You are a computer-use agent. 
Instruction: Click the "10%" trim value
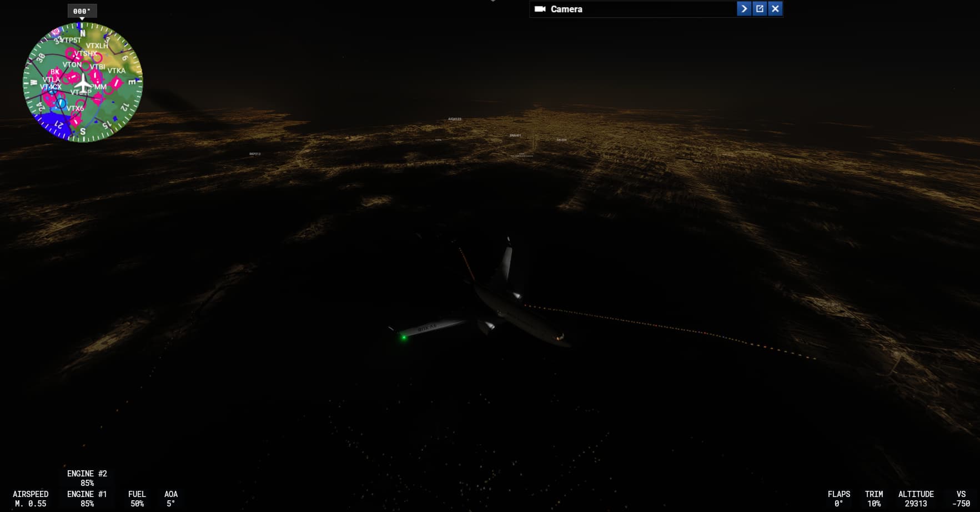pos(874,504)
